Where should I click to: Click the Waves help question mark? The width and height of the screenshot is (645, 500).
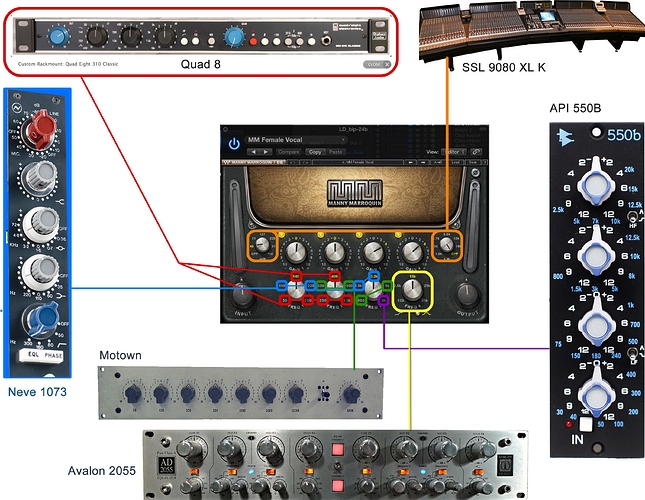click(485, 162)
